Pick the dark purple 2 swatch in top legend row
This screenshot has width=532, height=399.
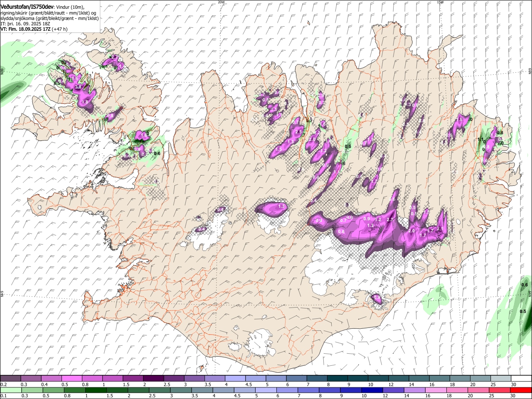pyautogui.click(x=153, y=378)
